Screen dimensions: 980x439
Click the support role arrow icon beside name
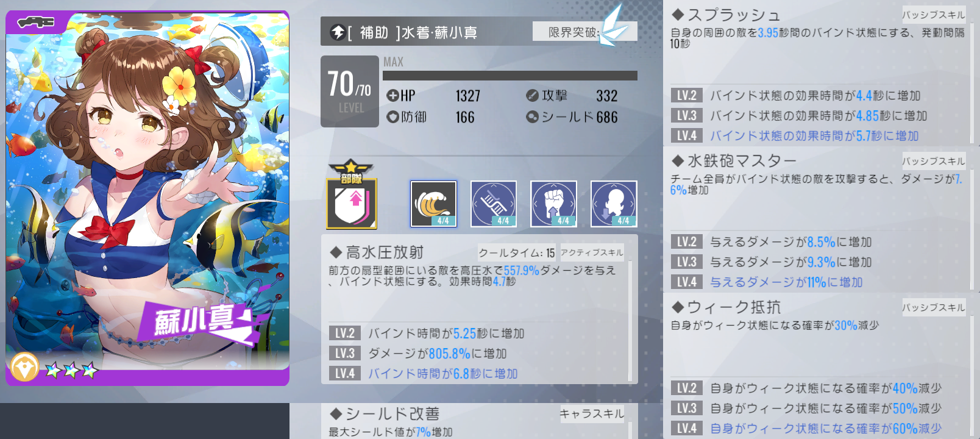pos(338,32)
